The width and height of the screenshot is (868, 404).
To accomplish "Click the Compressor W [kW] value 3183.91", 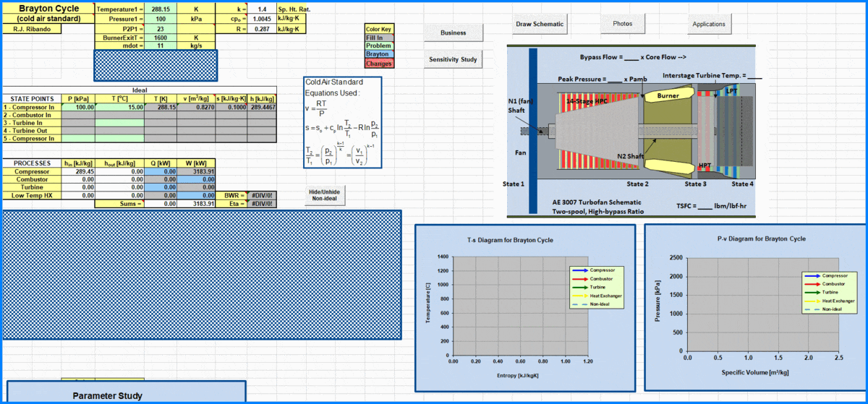I will pos(200,171).
